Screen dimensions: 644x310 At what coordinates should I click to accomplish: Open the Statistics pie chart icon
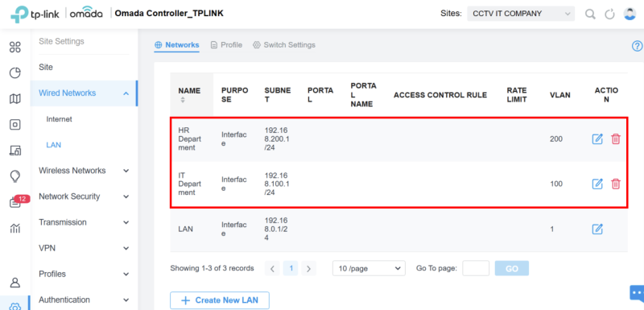(x=15, y=73)
